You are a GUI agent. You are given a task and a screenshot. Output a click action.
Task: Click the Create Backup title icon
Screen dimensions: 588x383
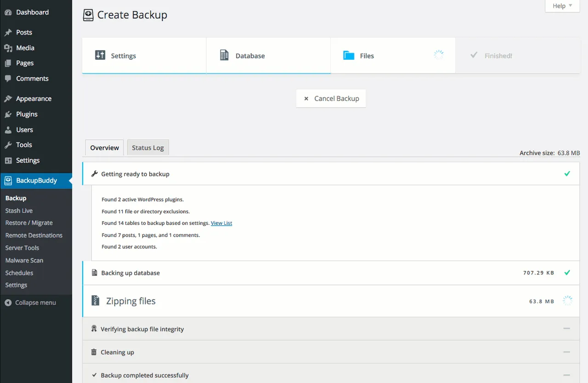point(88,15)
